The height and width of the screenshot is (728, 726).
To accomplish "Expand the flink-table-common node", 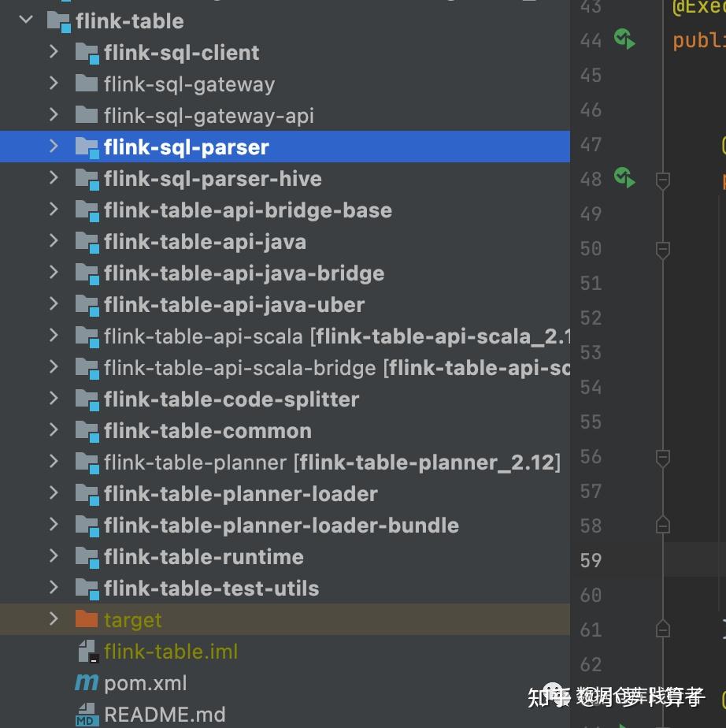I will coord(54,430).
